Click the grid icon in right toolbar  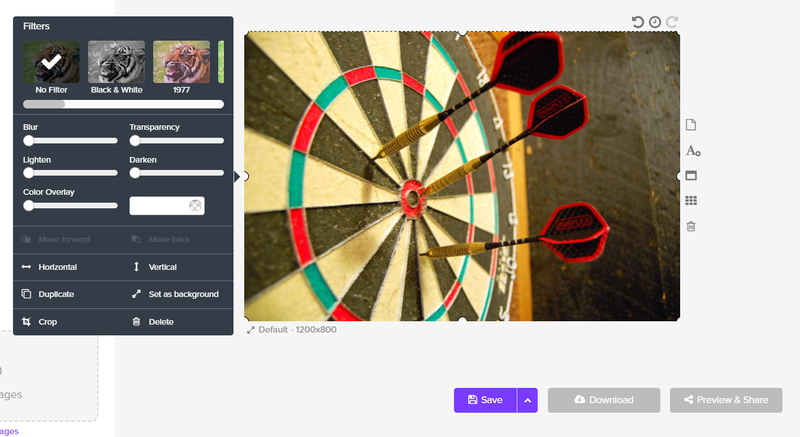[691, 201]
